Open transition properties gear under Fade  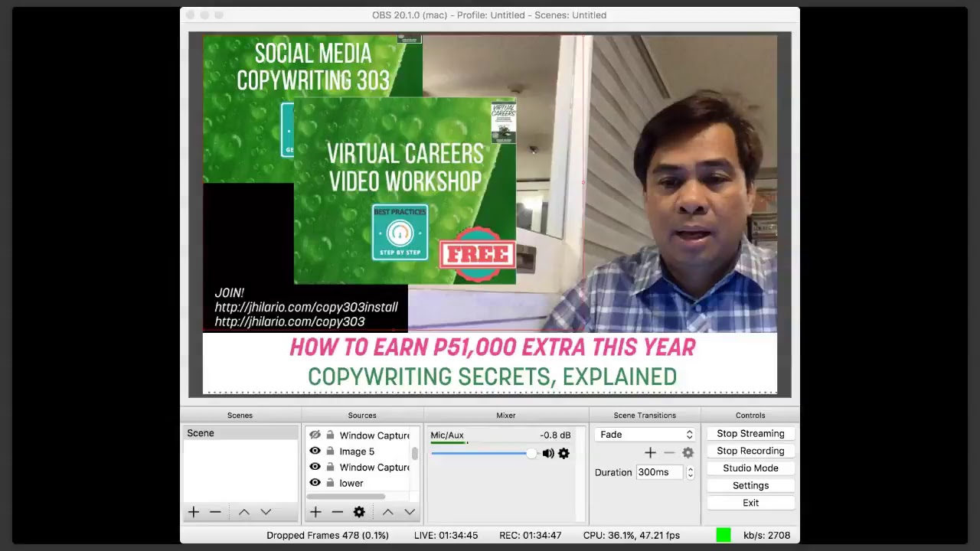pyautogui.click(x=688, y=453)
